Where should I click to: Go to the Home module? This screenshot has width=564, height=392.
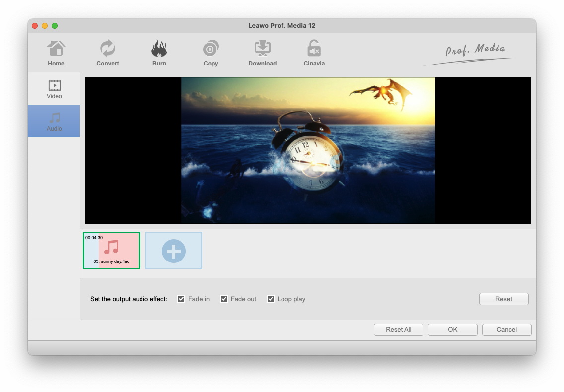[56, 53]
